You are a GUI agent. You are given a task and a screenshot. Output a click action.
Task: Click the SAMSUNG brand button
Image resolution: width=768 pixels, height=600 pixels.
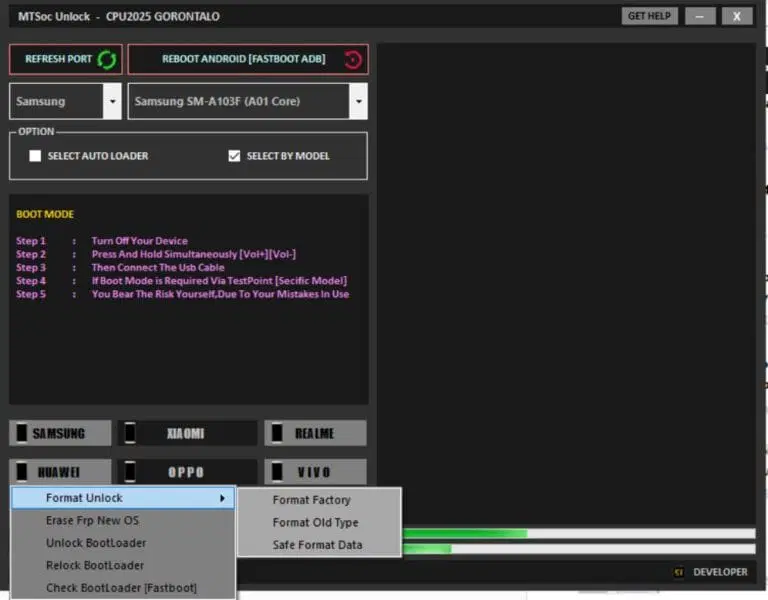tap(60, 433)
